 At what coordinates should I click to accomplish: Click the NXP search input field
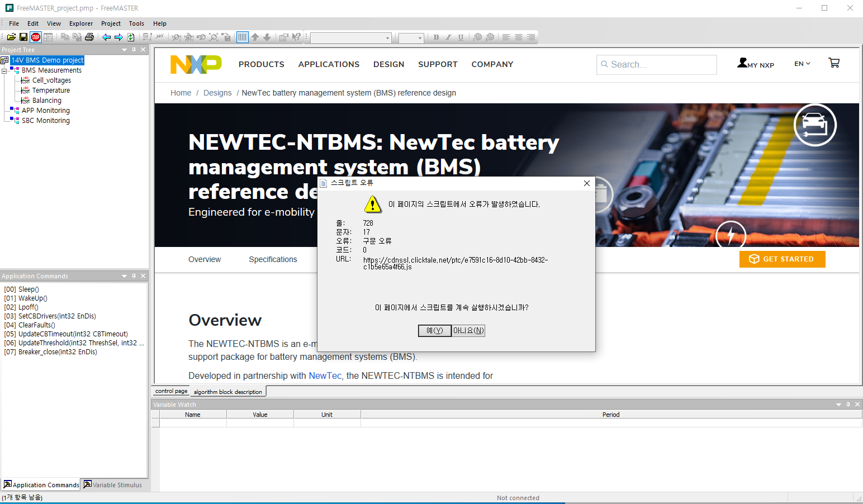657,64
